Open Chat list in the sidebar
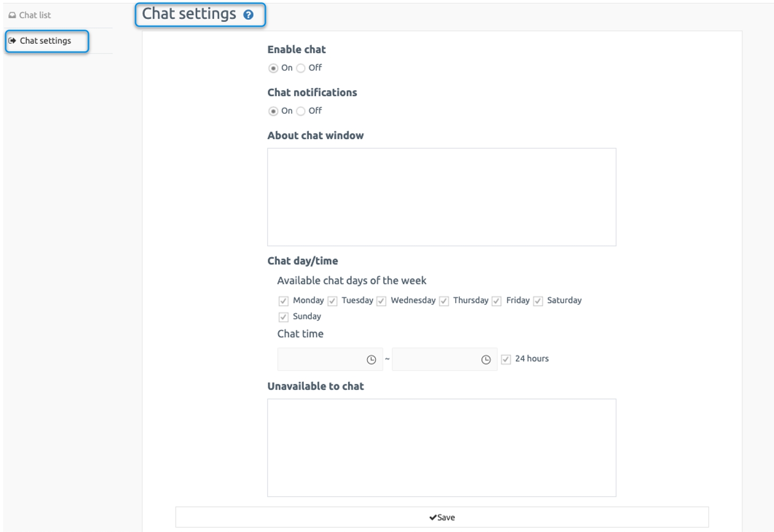774x532 pixels. [35, 15]
